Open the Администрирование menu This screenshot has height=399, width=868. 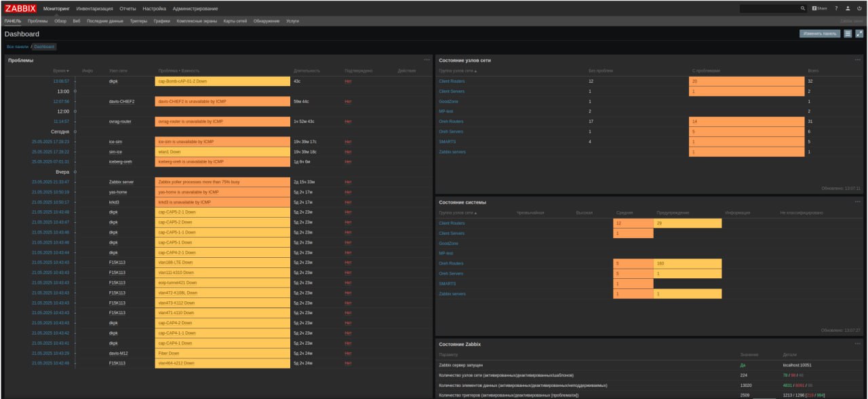tap(195, 8)
